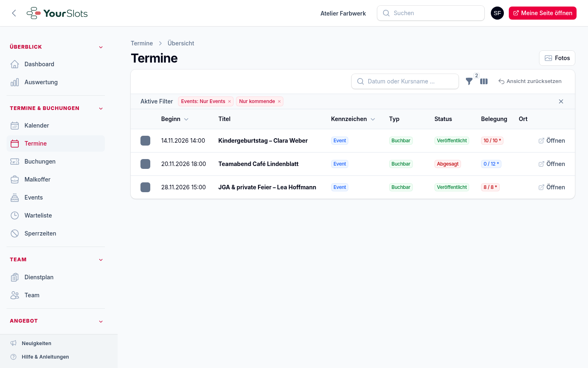Navigate to Warteliste
Screen dimensions: 588x368
[x=56, y=215]
